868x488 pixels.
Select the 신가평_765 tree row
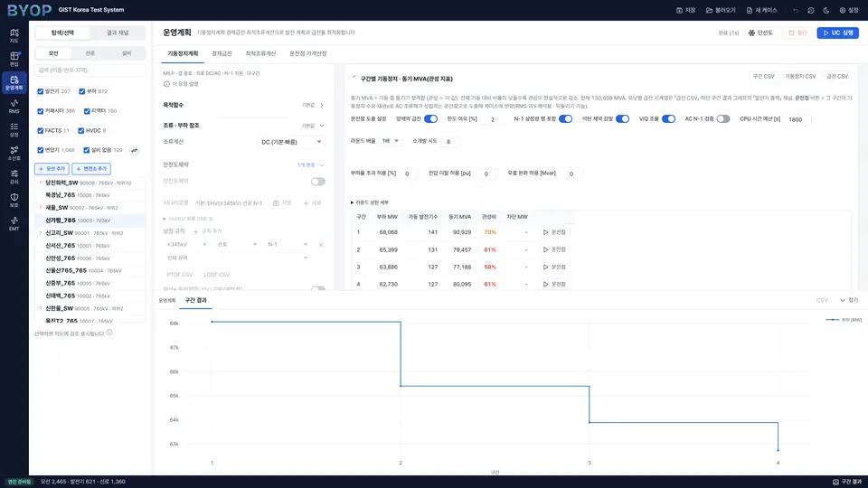click(90, 221)
